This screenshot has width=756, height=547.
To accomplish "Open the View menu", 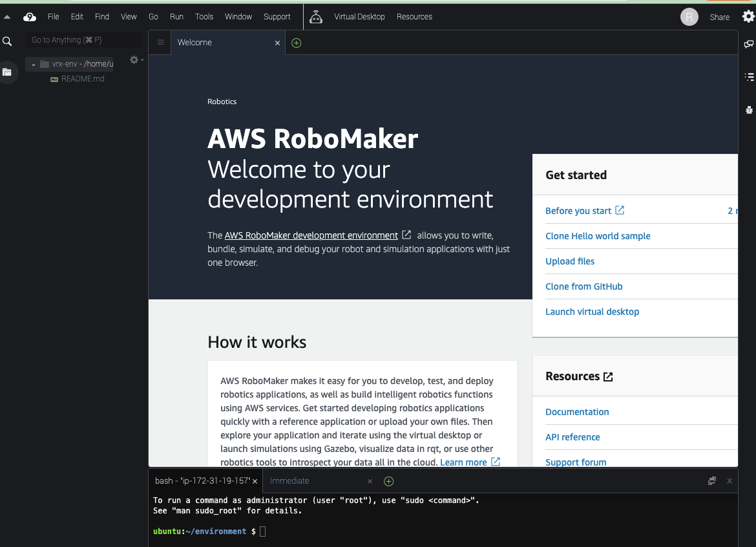I will pos(128,16).
